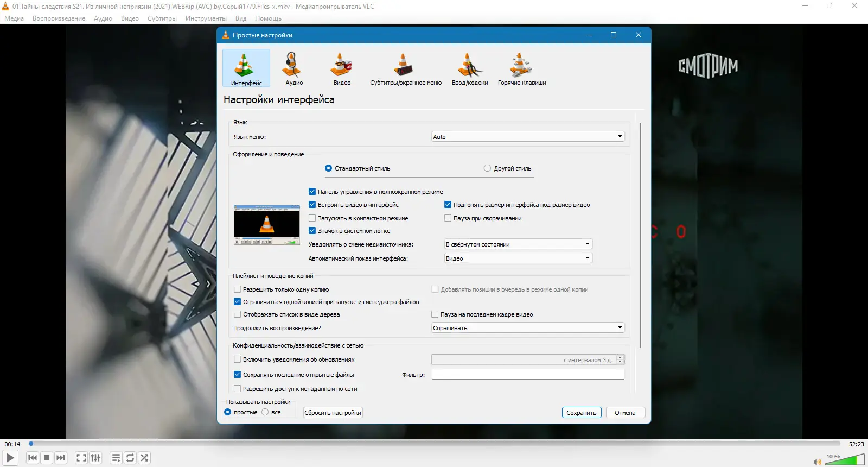Open the Помощь menu
Screen dimensions: 868x467
[268, 18]
